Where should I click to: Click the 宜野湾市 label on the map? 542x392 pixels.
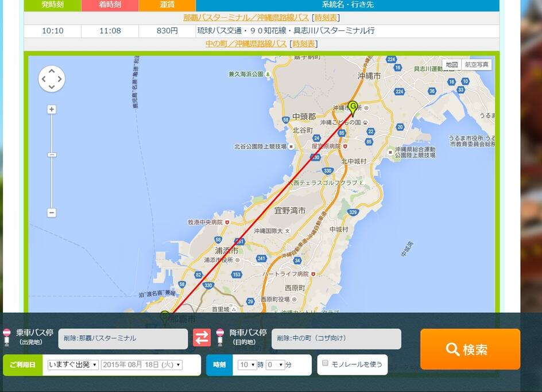click(290, 211)
